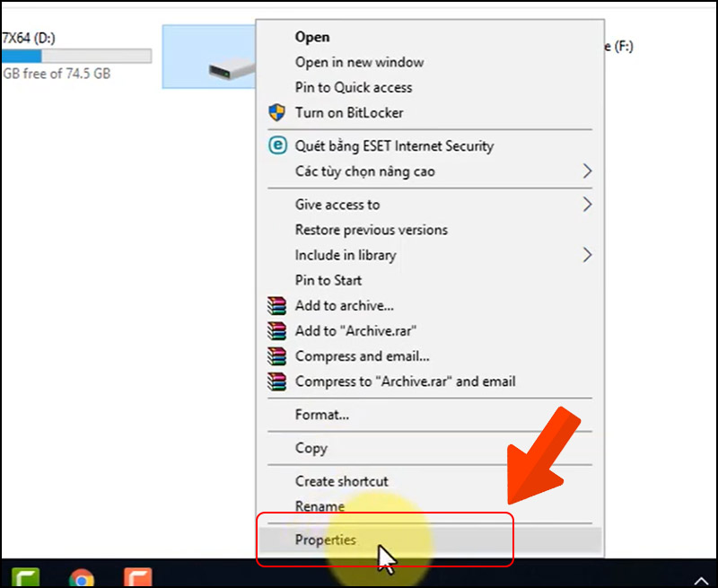Click WinRAR icon next to Add to "Archive.rar"
This screenshot has width=718, height=588.
click(277, 331)
